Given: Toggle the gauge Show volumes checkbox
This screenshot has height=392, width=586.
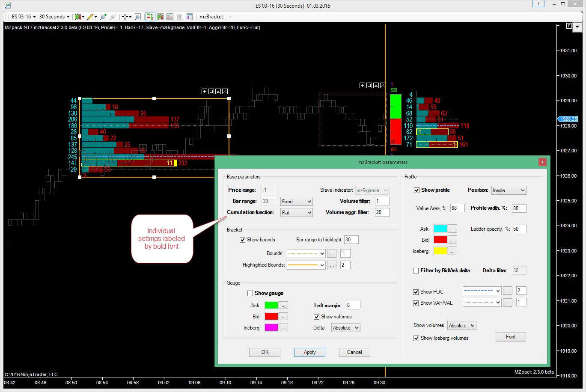Looking at the screenshot, I should (x=317, y=317).
